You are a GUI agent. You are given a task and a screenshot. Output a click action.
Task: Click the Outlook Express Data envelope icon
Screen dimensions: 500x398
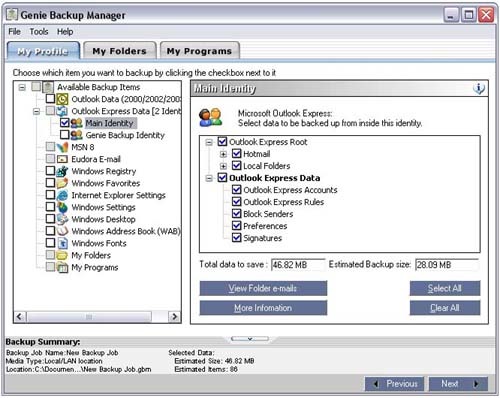click(x=62, y=111)
